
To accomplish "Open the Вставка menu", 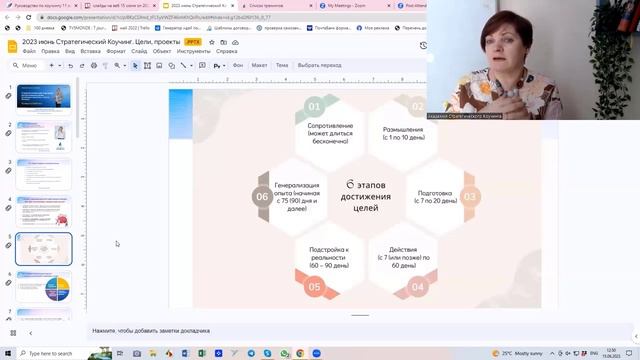I will click(90, 51).
